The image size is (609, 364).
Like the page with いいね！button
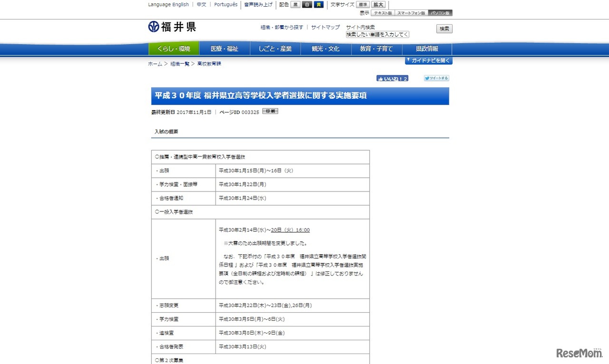point(392,78)
